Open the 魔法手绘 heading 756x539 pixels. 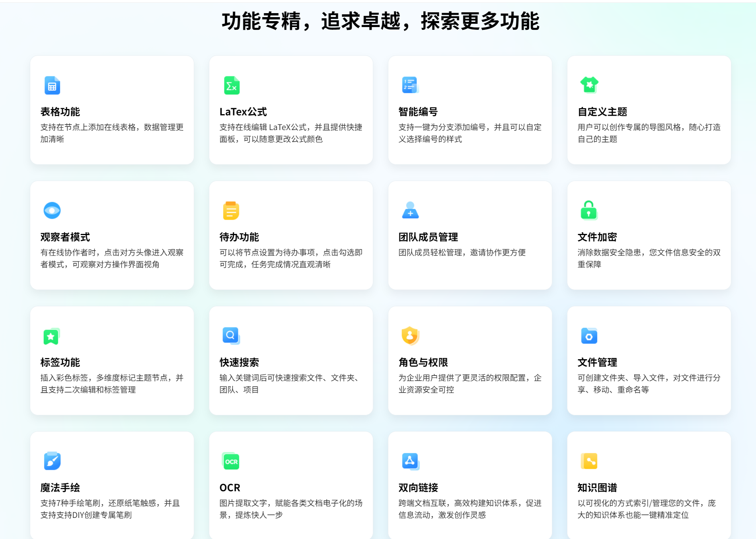[60, 488]
